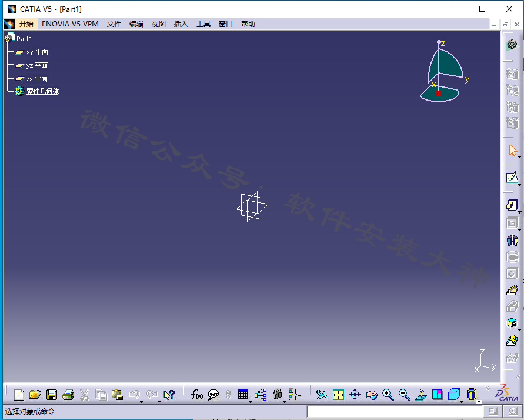The image size is (524, 420).
Task: Open the Undo history dropdown arrow
Action: 141,401
